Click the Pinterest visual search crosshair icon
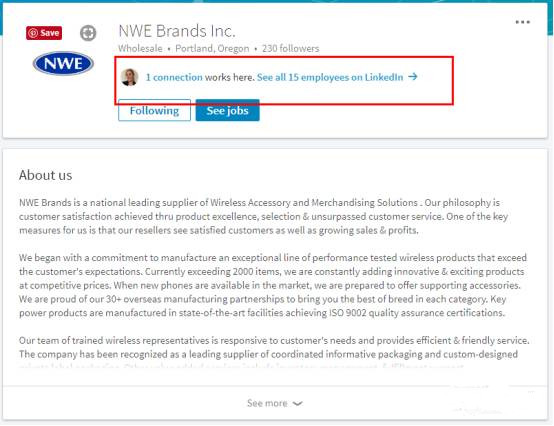 point(88,33)
